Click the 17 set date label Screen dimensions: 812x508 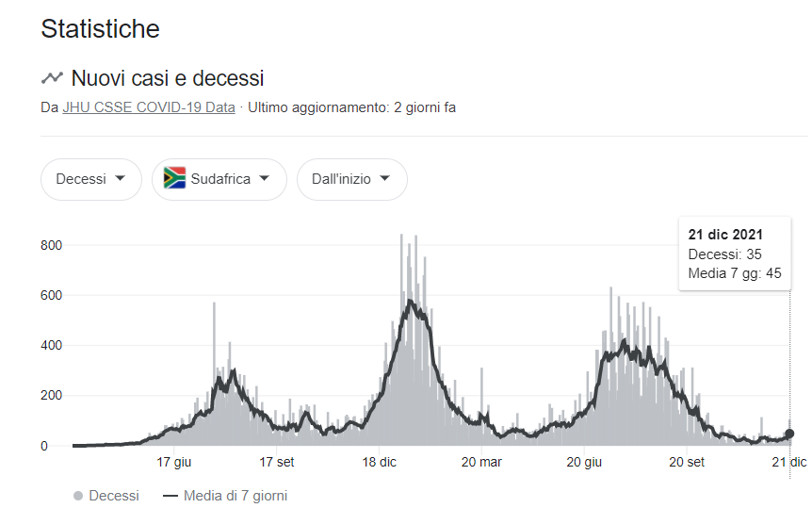[276, 462]
